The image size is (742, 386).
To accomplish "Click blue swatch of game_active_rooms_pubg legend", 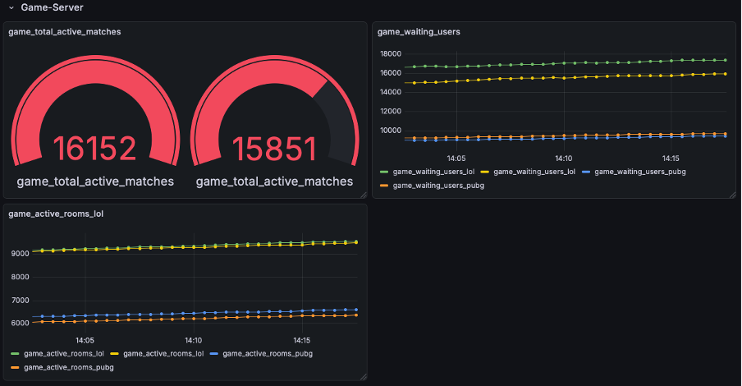I will pyautogui.click(x=213, y=354).
